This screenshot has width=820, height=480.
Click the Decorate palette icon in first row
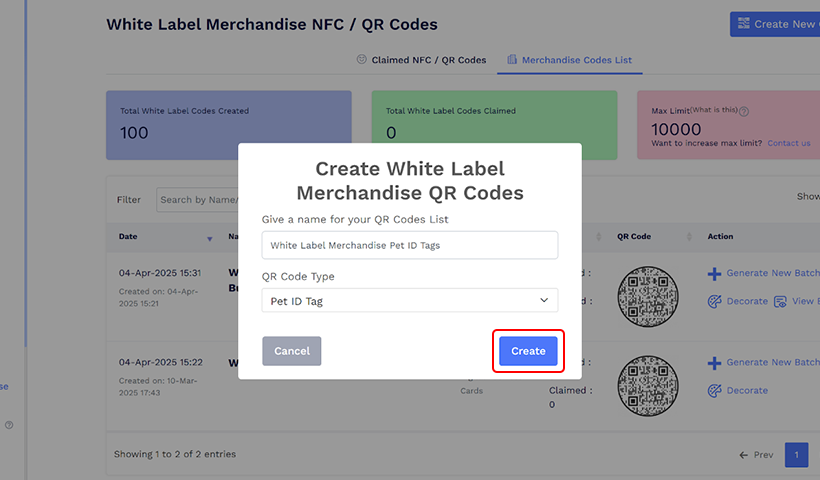(714, 301)
